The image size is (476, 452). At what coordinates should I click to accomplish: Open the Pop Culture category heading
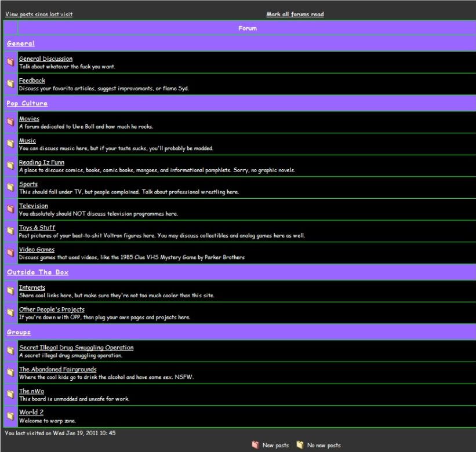point(27,103)
